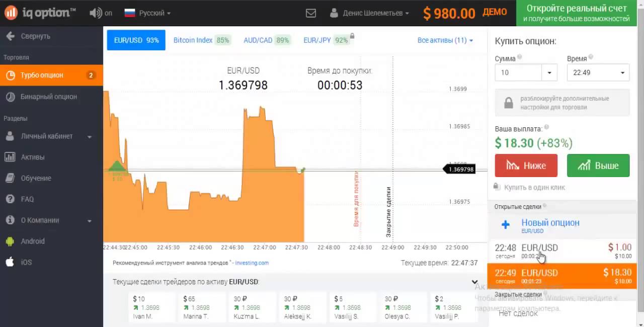Click the Бинарный опцион clock icon
The height and width of the screenshot is (327, 644).
tap(10, 97)
